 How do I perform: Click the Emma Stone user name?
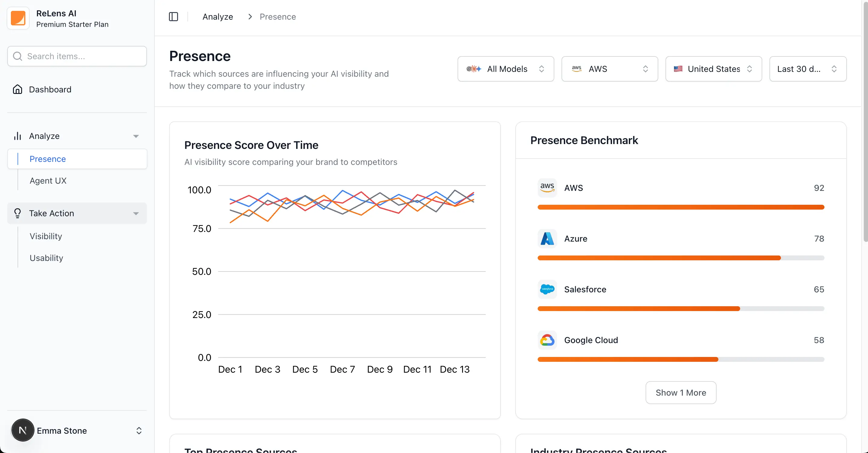coord(62,430)
